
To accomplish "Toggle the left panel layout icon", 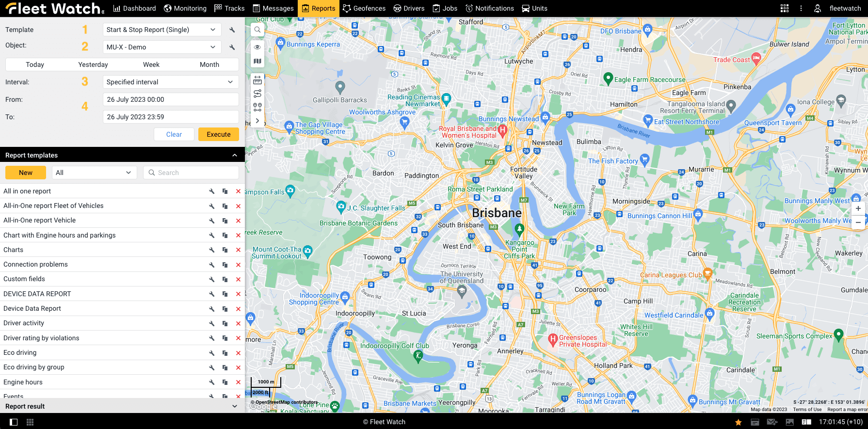I will 14,422.
